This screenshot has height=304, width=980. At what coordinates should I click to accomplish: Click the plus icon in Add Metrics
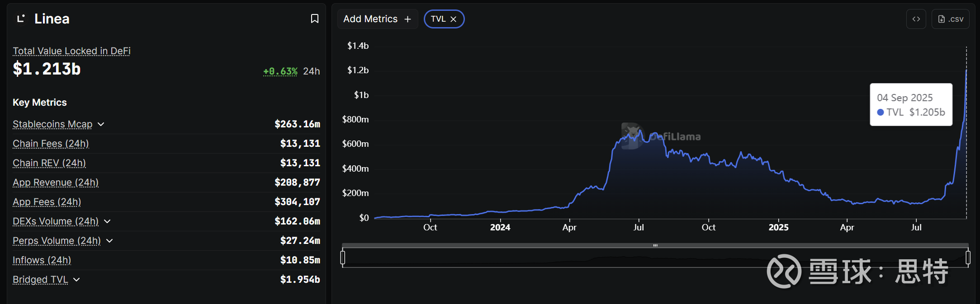click(407, 19)
